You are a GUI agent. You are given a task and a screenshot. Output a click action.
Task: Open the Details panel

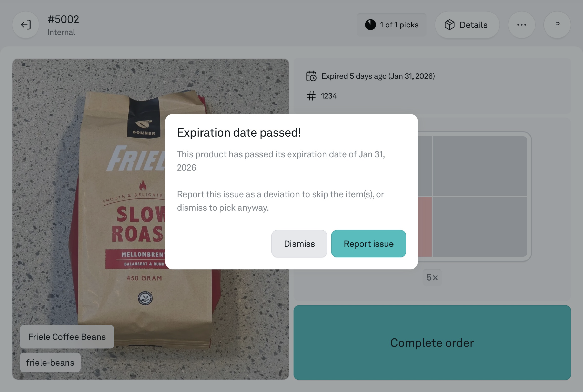pyautogui.click(x=467, y=25)
